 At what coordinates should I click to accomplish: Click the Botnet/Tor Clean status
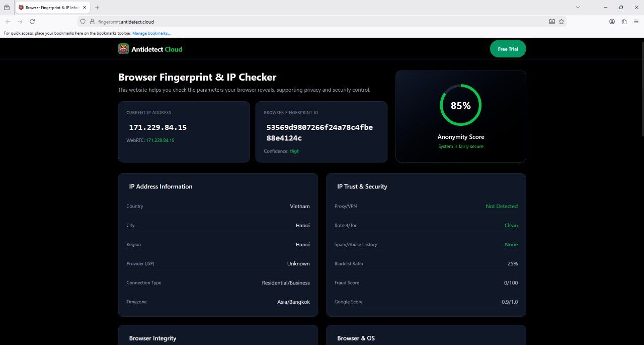pyautogui.click(x=511, y=225)
